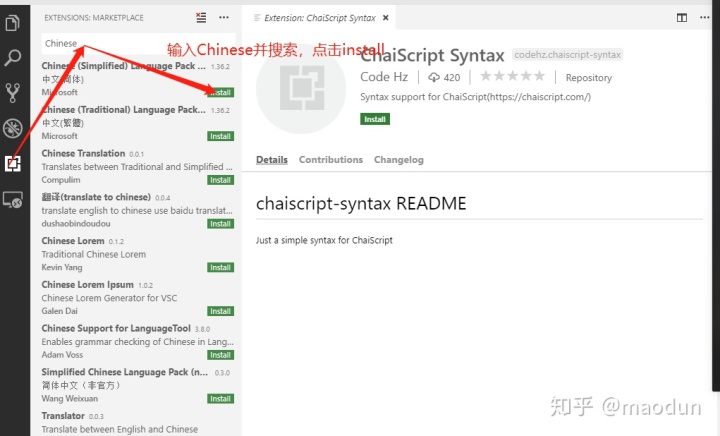Open the Debug bug icon
This screenshot has width=720, height=436.
click(12, 129)
